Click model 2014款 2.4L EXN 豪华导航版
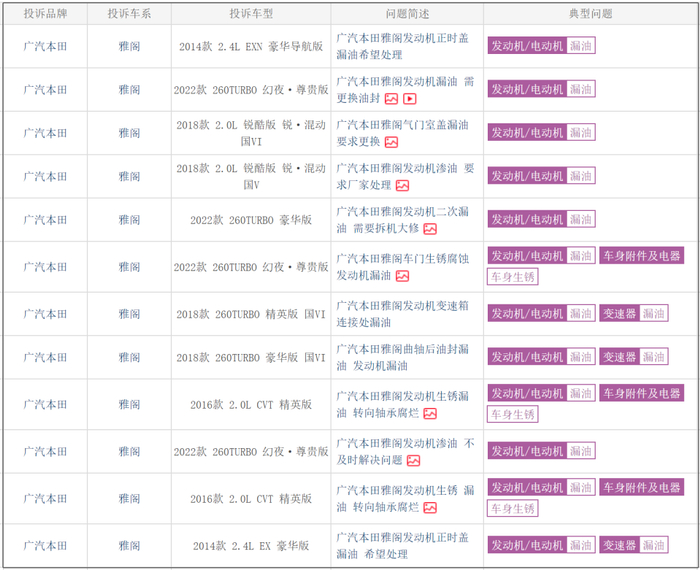This screenshot has width=700, height=570. pos(251,46)
